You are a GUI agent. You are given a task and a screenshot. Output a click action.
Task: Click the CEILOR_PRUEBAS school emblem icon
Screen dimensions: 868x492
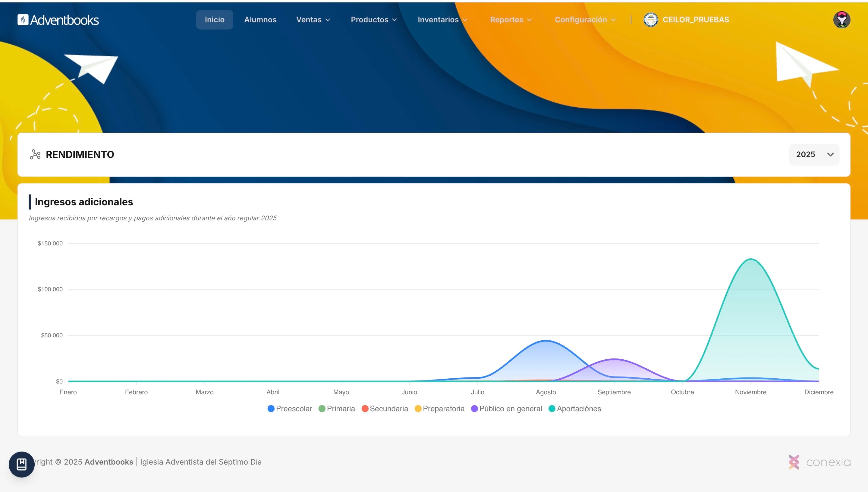click(650, 20)
